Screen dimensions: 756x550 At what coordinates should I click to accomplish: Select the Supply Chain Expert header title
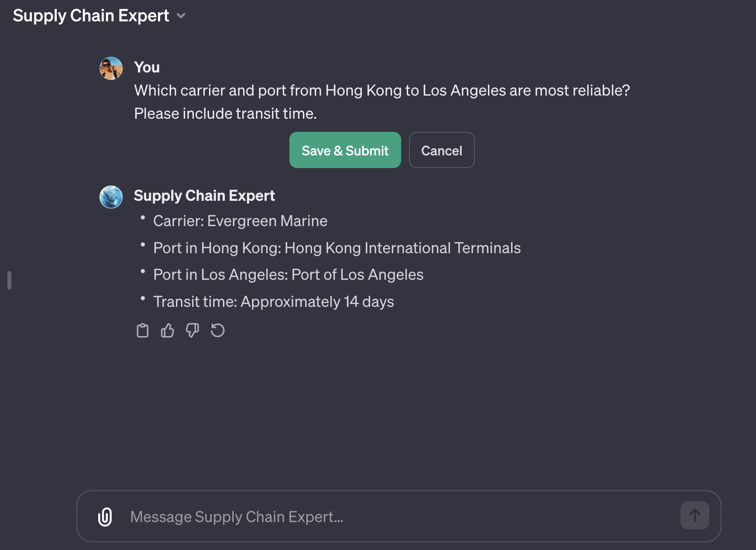[91, 15]
